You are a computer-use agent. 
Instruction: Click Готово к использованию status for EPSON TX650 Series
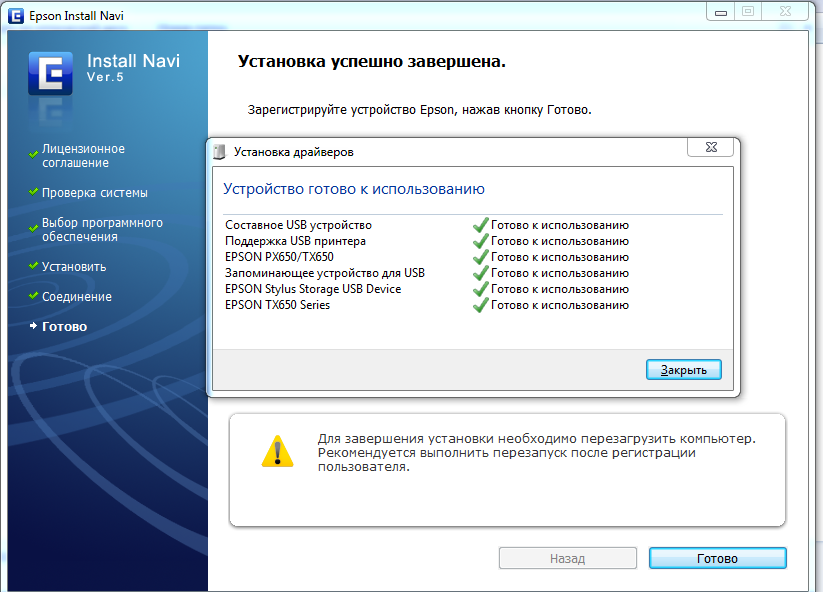point(560,305)
